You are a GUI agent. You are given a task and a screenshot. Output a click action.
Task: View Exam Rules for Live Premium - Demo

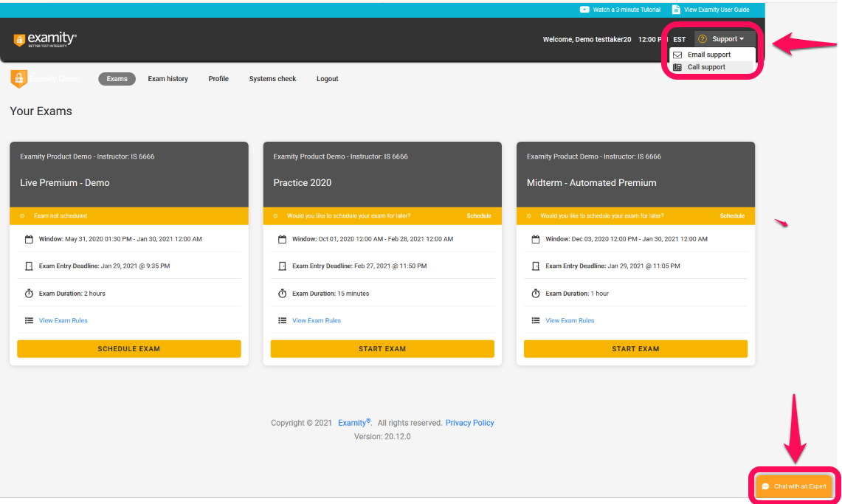[x=63, y=320]
